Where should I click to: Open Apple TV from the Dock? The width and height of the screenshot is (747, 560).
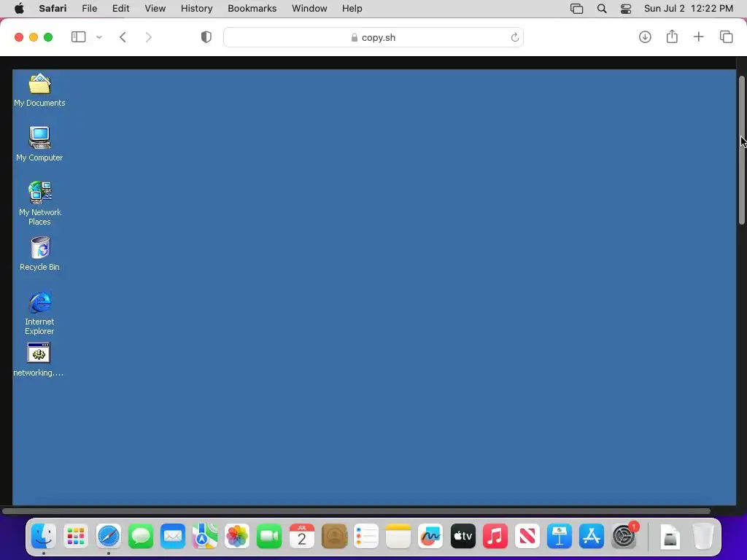pos(462,537)
